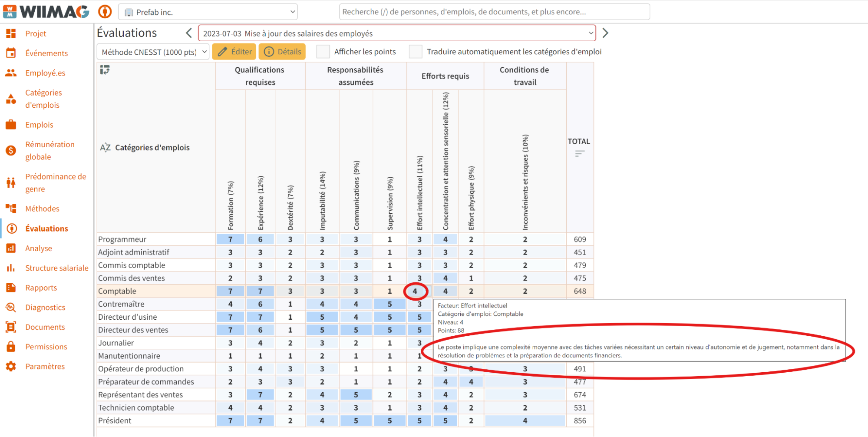The width and height of the screenshot is (868, 437).
Task: Click the Président total 856 cell
Action: (x=580, y=420)
